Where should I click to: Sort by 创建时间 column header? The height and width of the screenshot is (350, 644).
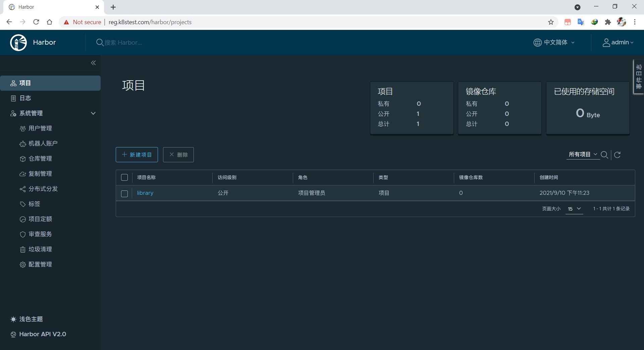[x=549, y=177]
